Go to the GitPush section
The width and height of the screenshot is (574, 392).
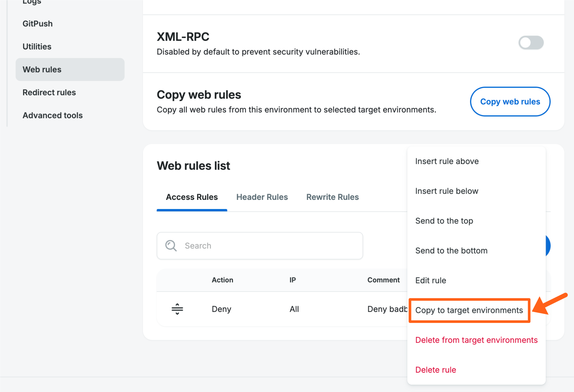coord(37,23)
